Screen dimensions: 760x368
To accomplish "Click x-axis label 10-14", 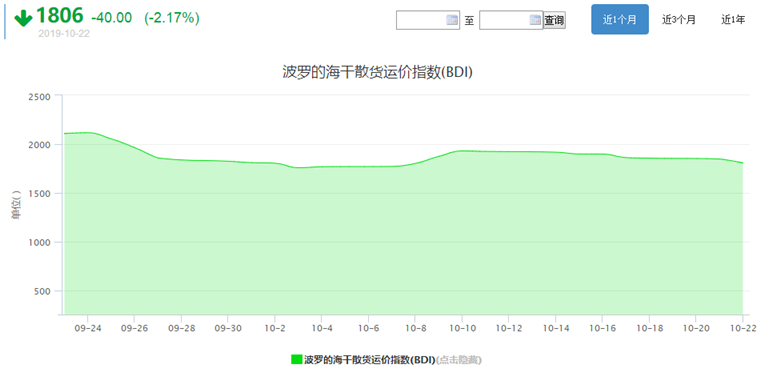I will (x=555, y=328).
